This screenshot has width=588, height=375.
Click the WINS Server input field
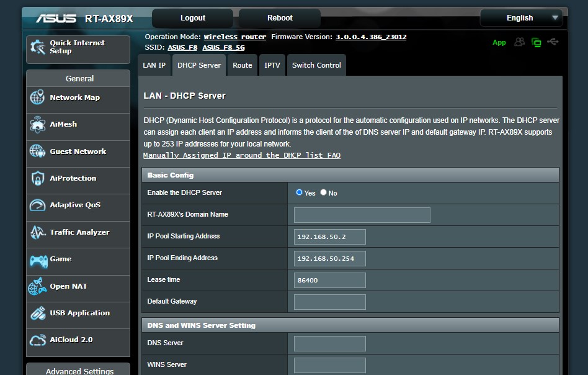click(x=329, y=365)
